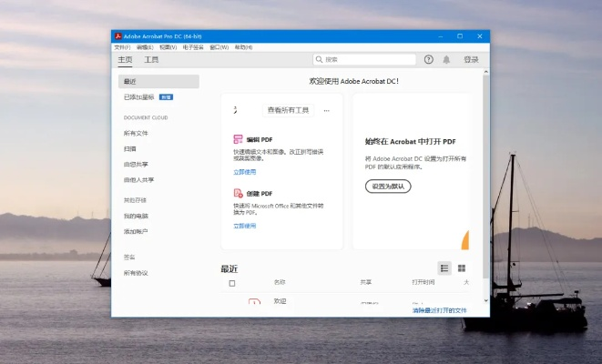This screenshot has width=602, height=364.
Task: Open the three-dot more options icon
Action: click(326, 110)
